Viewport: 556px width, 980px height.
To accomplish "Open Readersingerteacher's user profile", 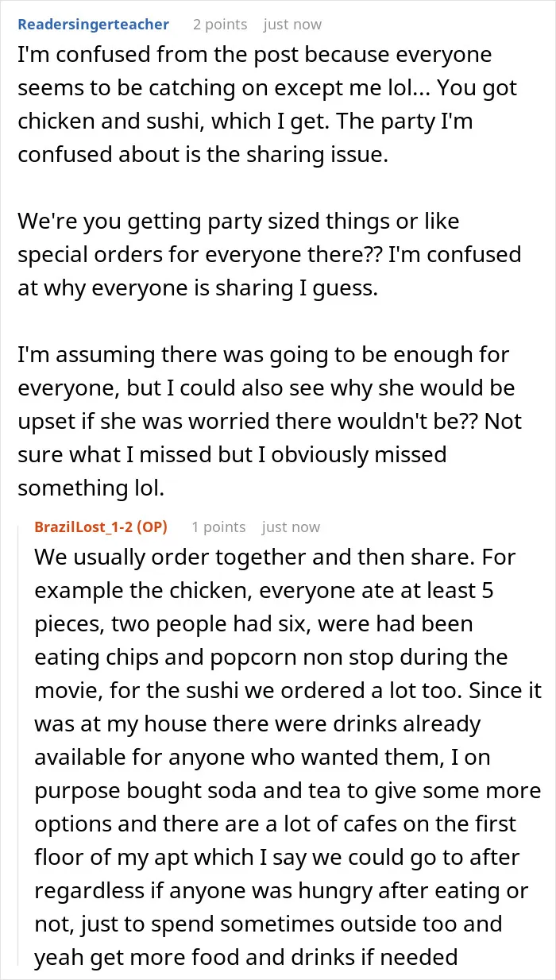I will click(93, 25).
